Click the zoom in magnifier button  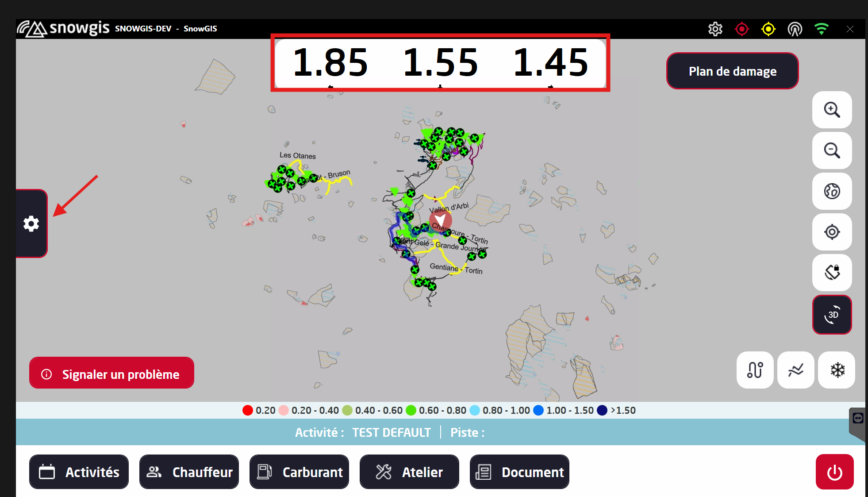[832, 110]
